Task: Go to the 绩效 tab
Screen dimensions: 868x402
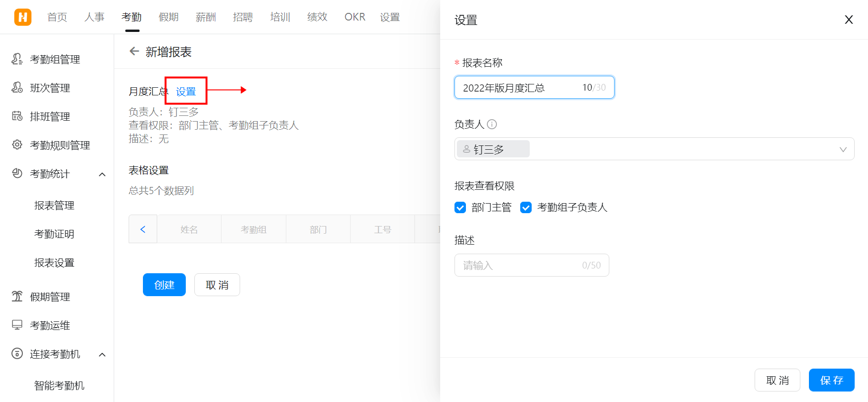Action: pos(317,17)
